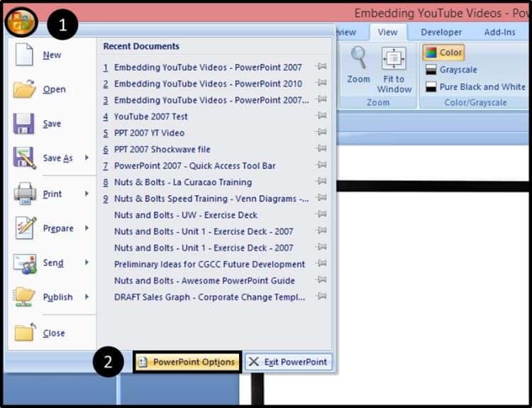Screen dimensions: 532x408
Task: Click the Zoom magnifier icon in ribbon
Action: (x=358, y=57)
